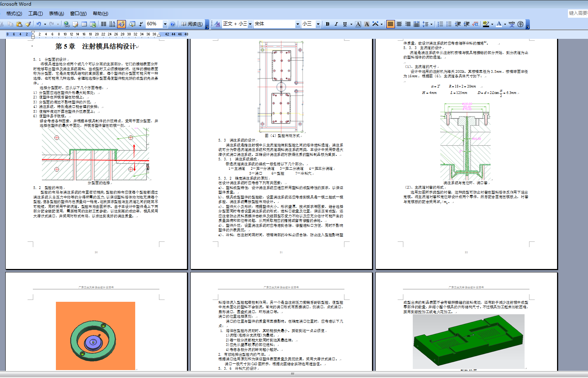This screenshot has width=588, height=378.
Task: Open the Standard toolbar options arrow
Action: (207, 25)
